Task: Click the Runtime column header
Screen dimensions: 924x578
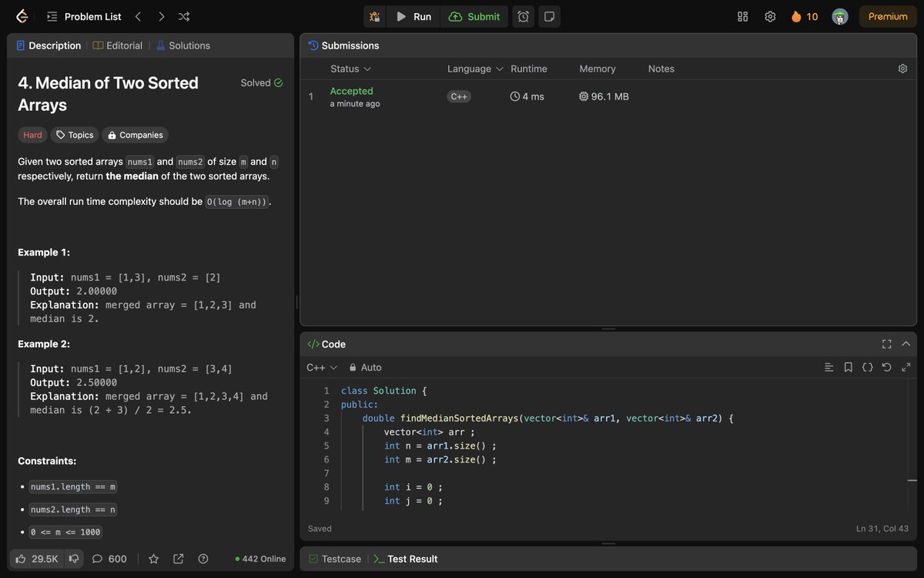Action: coord(529,69)
